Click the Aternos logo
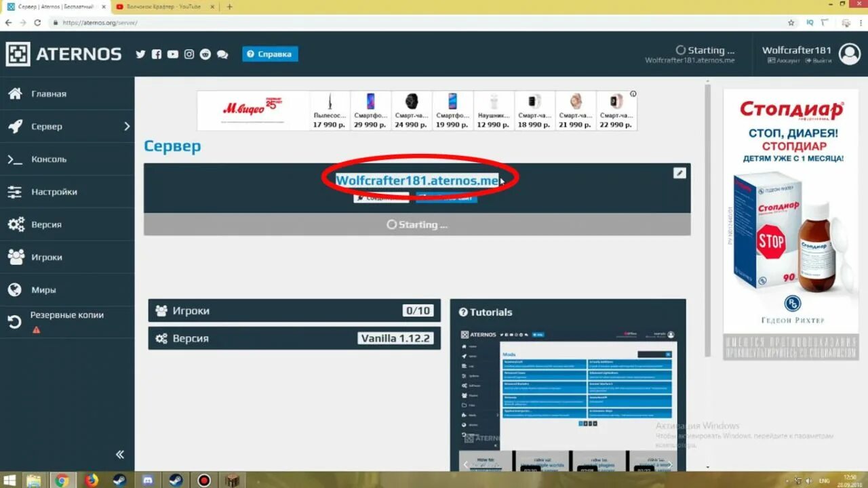 (x=64, y=54)
